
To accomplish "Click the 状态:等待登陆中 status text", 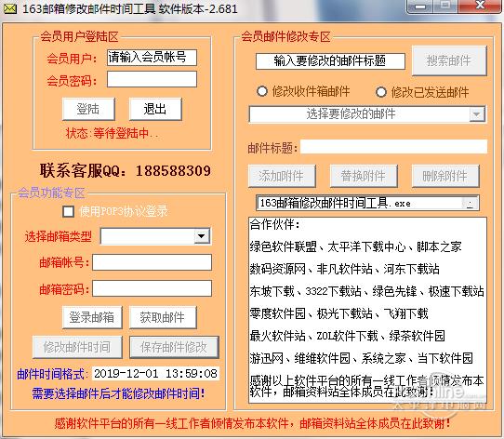I will tap(113, 133).
